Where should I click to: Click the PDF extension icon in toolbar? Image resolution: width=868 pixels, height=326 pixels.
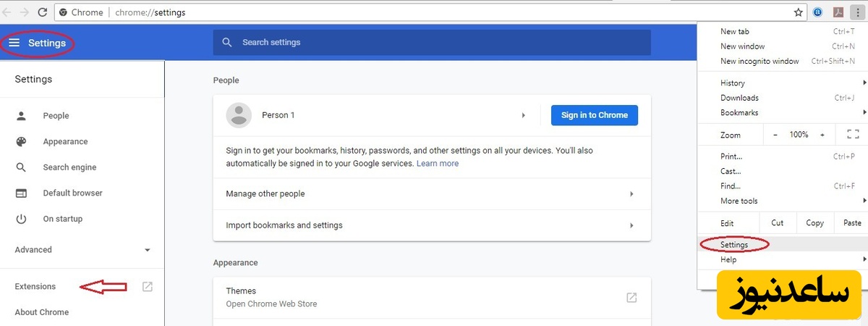coord(838,12)
